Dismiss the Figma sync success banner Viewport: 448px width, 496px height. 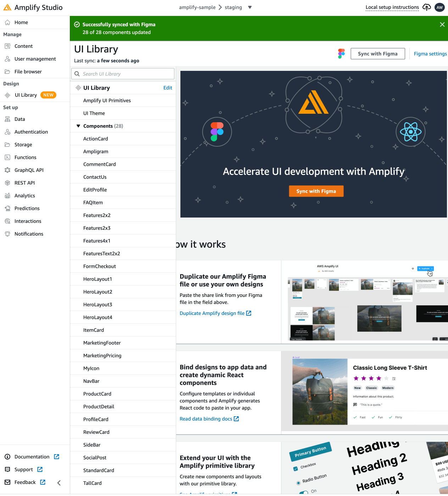coord(442,24)
